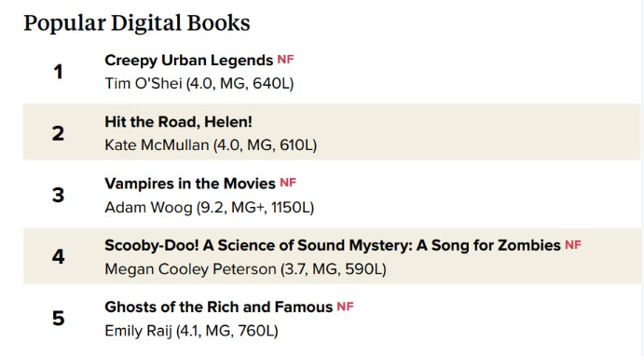Click the Popular Digital Books heading

[x=137, y=23]
